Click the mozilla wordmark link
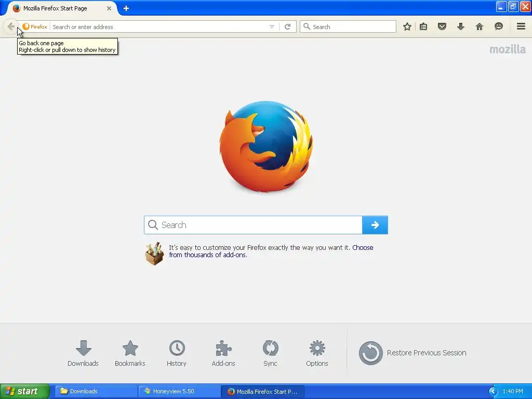The width and height of the screenshot is (532, 399). click(x=507, y=49)
